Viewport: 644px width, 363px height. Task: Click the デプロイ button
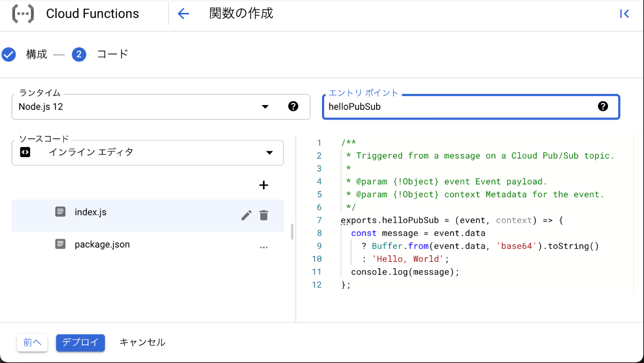click(x=80, y=343)
